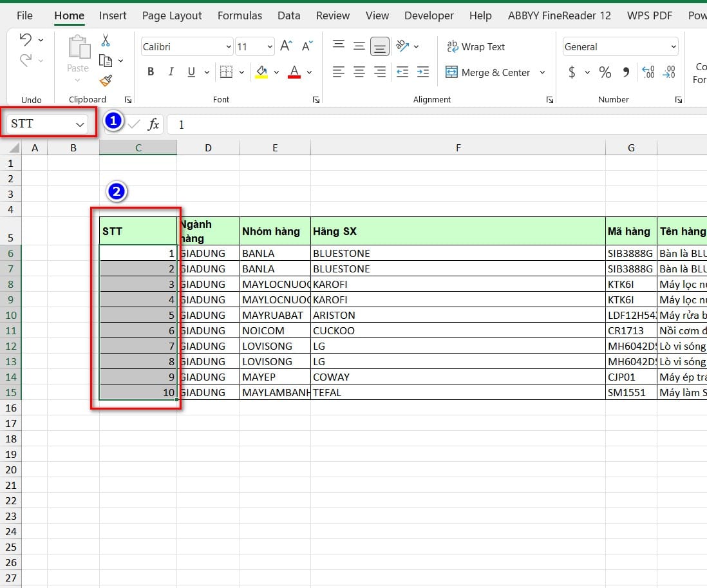Click the Undo arrow icon

click(x=26, y=40)
